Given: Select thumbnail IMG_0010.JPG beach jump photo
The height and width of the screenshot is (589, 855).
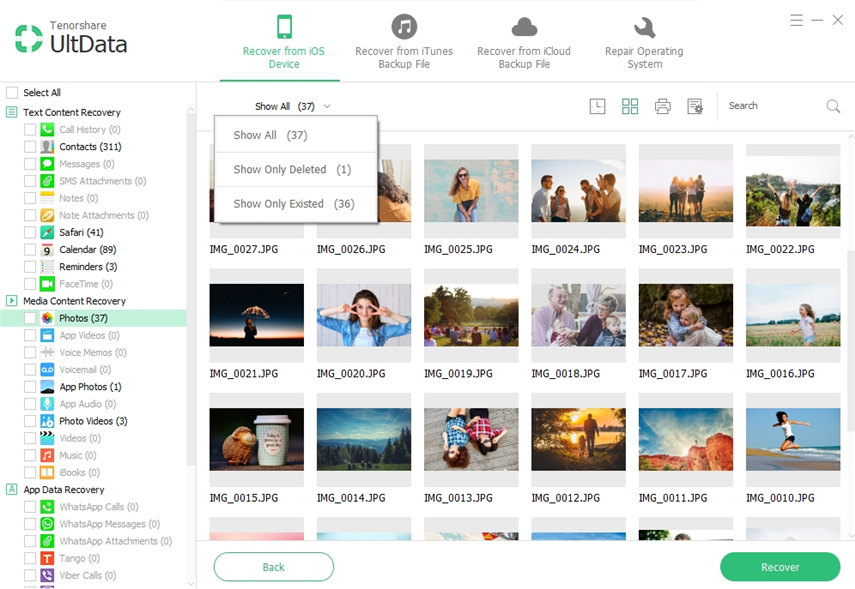Looking at the screenshot, I should click(x=793, y=440).
